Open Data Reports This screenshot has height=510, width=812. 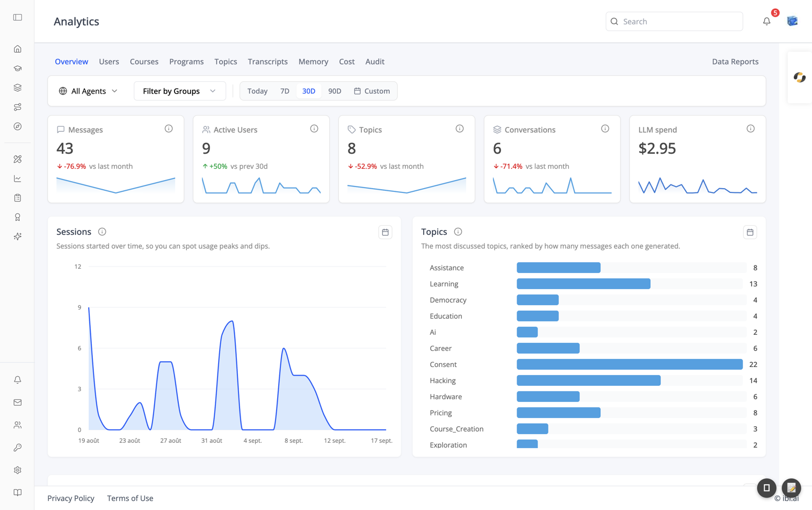pyautogui.click(x=735, y=61)
